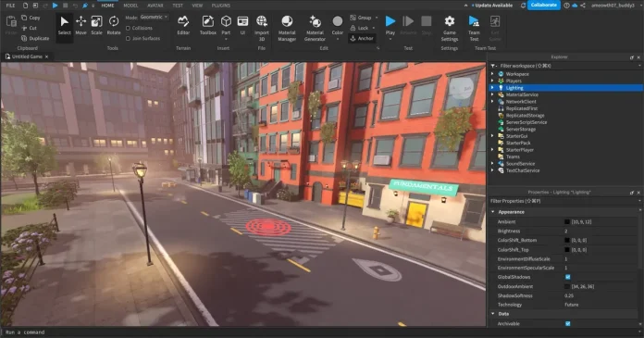Image resolution: width=644 pixels, height=338 pixels.
Task: Click the Collaborate button
Action: (543, 5)
